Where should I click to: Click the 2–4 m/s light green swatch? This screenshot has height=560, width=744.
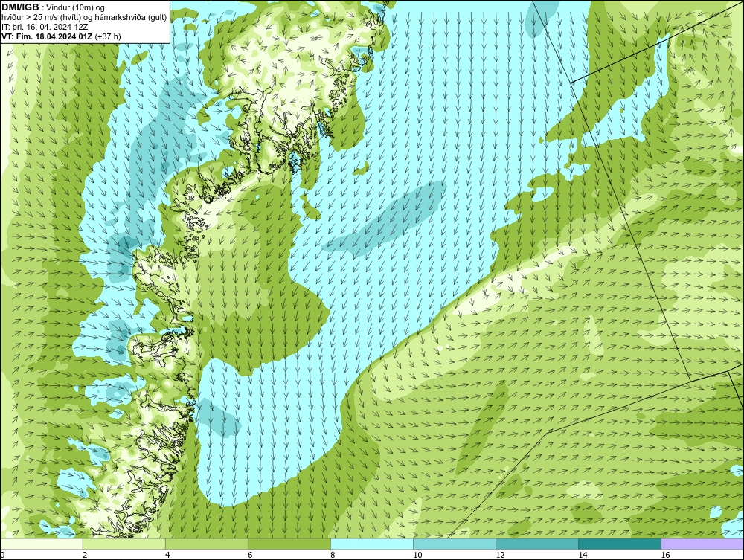(x=124, y=544)
